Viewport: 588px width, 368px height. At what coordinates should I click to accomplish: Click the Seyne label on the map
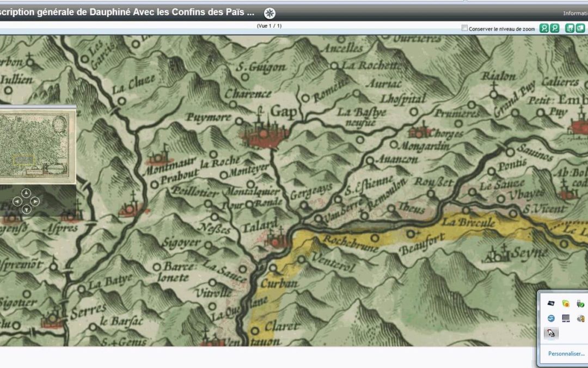point(529,254)
